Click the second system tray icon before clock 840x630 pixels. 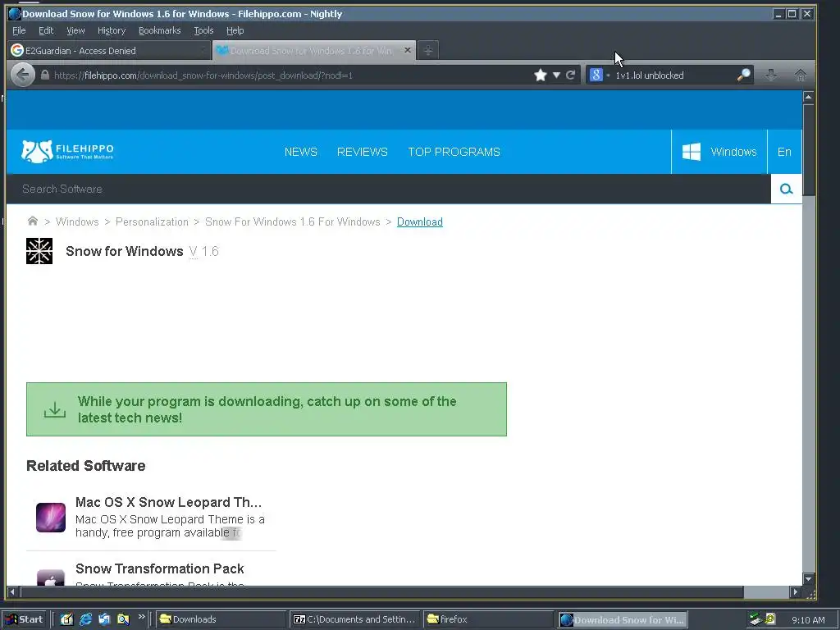point(771,619)
